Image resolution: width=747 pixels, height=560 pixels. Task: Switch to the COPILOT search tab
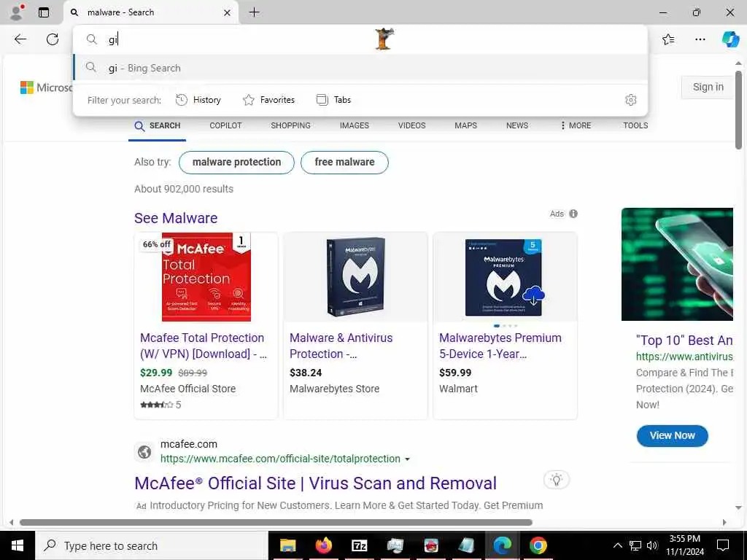click(225, 125)
